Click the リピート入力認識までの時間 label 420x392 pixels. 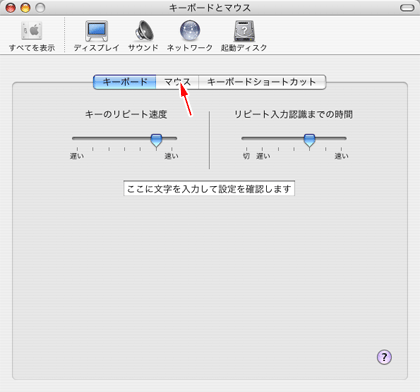click(x=293, y=114)
